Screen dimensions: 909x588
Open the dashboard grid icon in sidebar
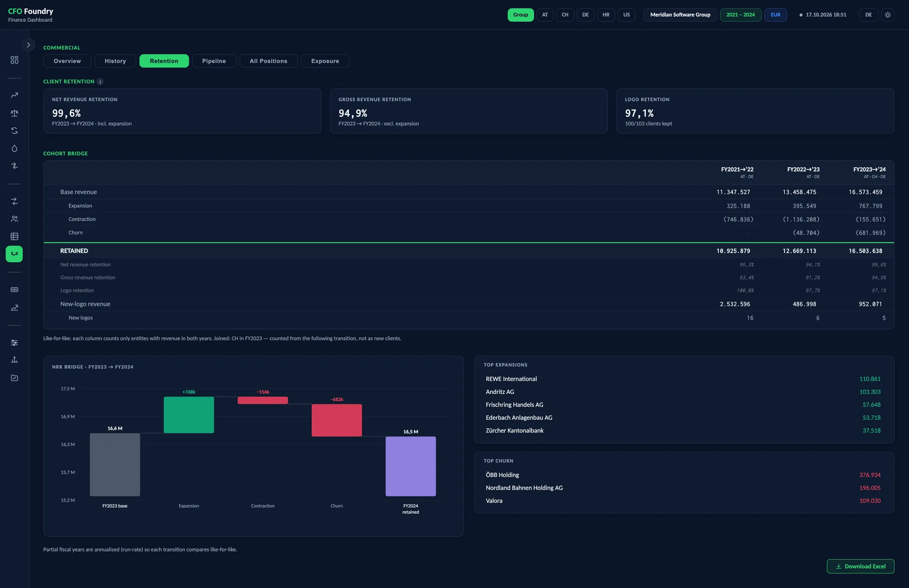click(14, 60)
